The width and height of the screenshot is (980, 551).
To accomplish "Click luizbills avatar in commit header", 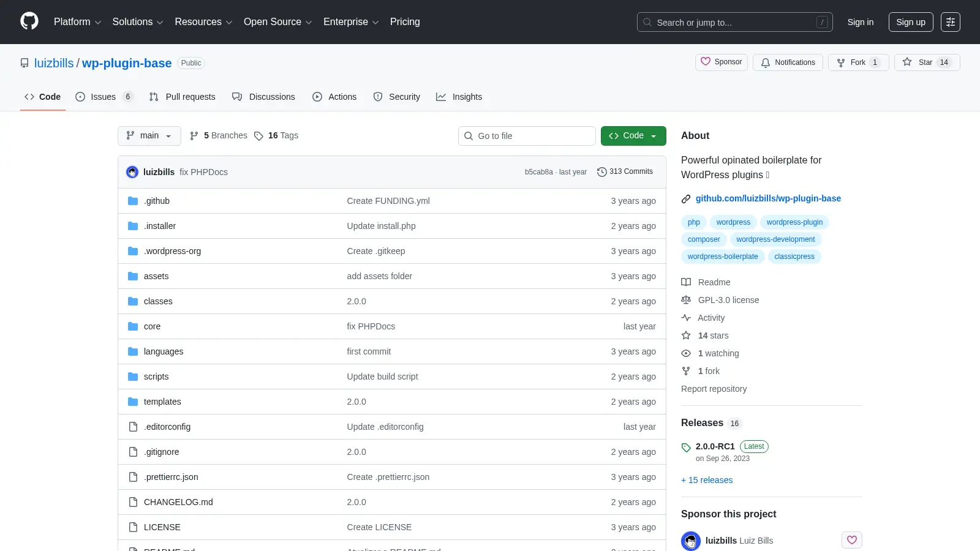I will (x=132, y=172).
